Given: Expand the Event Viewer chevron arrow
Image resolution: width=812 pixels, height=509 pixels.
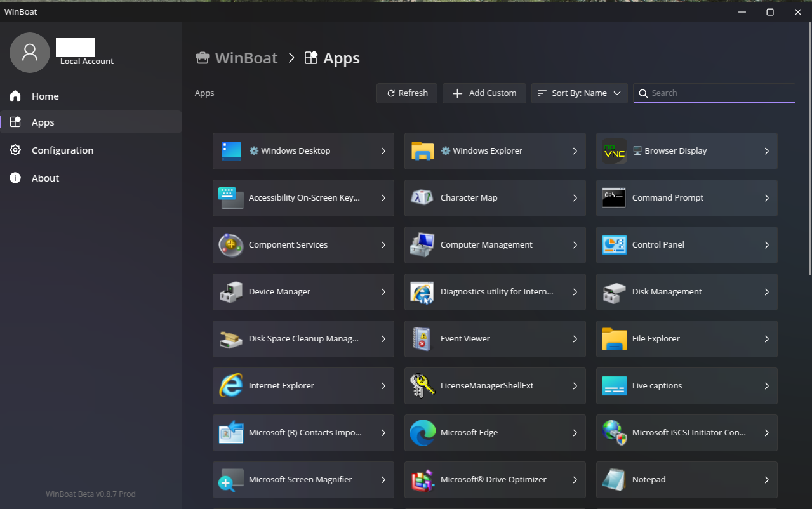Looking at the screenshot, I should [575, 339].
